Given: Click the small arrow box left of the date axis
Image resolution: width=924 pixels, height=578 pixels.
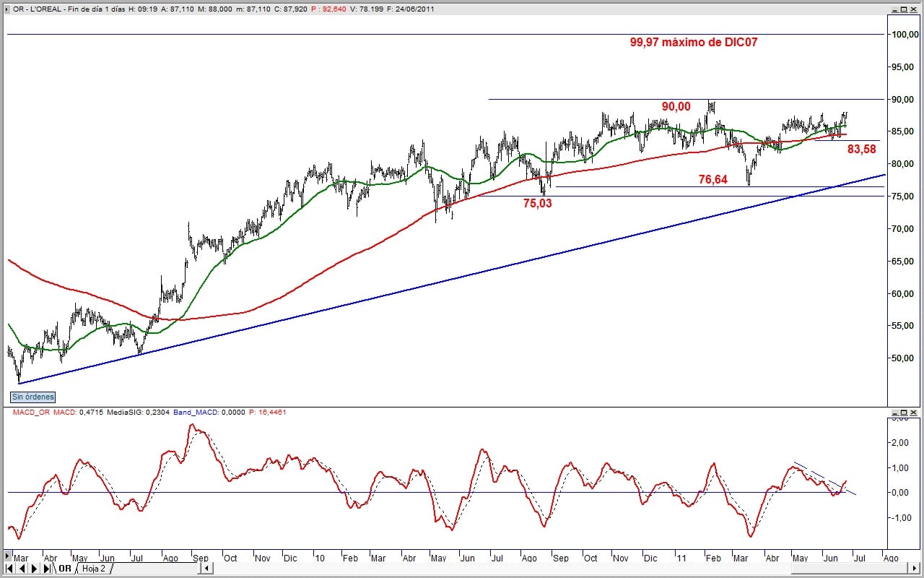Looking at the screenshot, I should tap(9, 555).
